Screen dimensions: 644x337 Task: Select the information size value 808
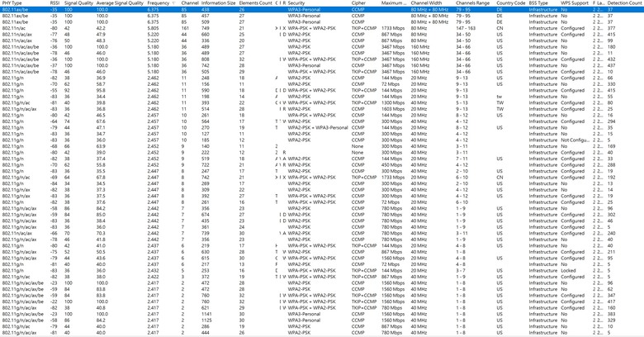206,59
